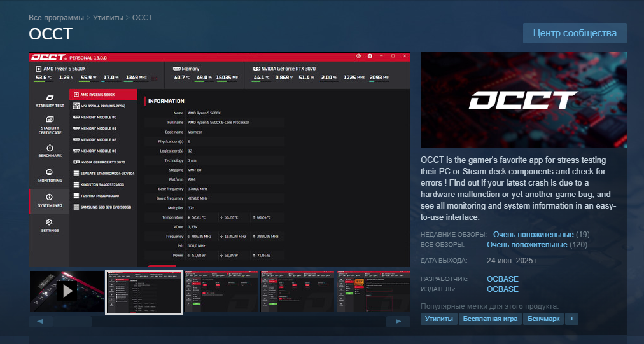This screenshot has width=644, height=344.
Task: Play the OCCT trailer video thumbnail
Action: (66, 291)
